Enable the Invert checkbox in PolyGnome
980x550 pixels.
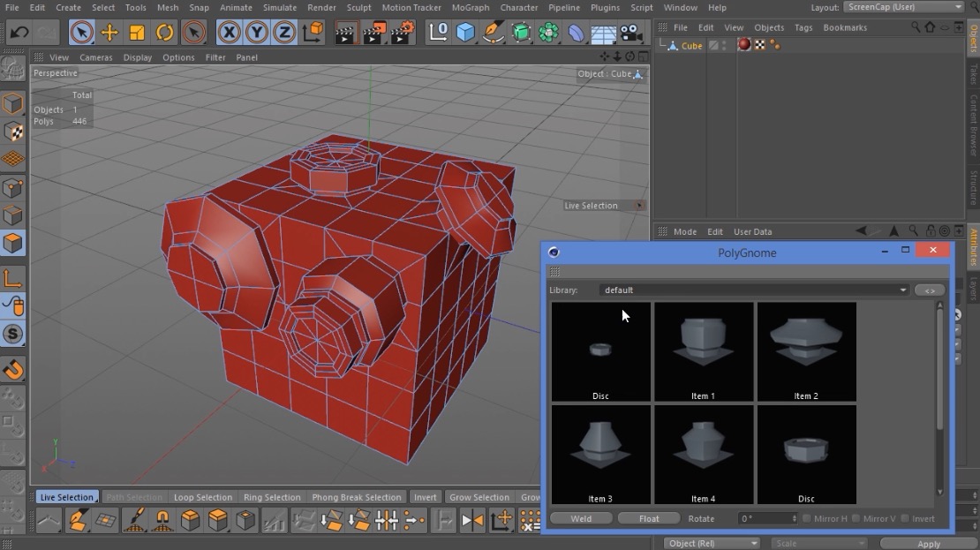tap(904, 519)
